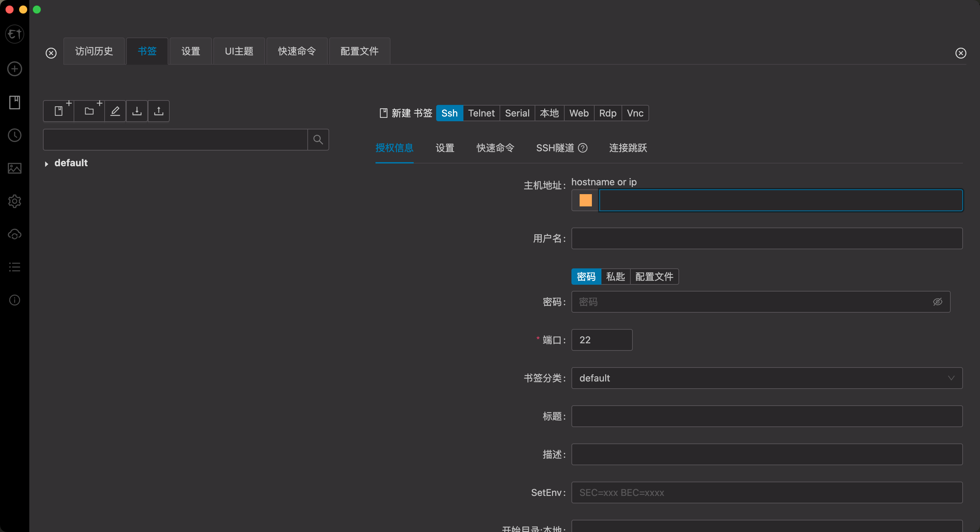Click the orange host color swatch
The width and height of the screenshot is (980, 532).
point(585,200)
